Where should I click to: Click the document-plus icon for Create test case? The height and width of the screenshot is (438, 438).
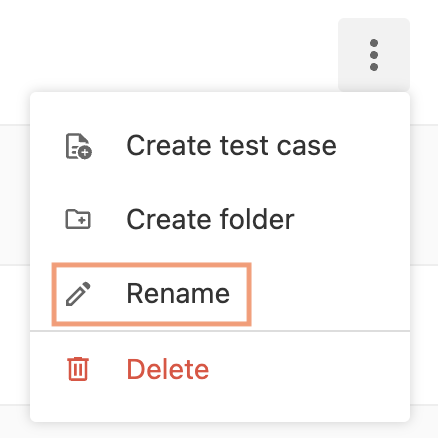(x=79, y=146)
